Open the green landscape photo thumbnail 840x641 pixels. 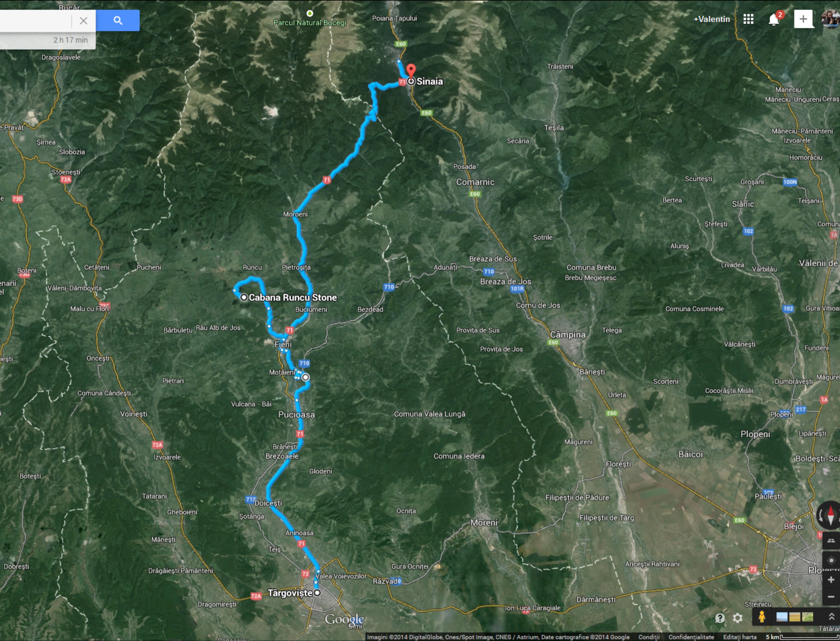coord(807,617)
